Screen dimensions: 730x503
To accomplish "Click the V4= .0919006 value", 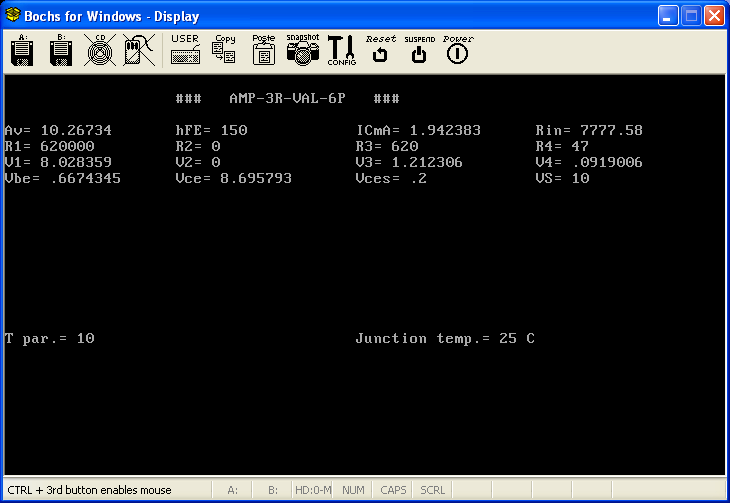I will 589,162.
